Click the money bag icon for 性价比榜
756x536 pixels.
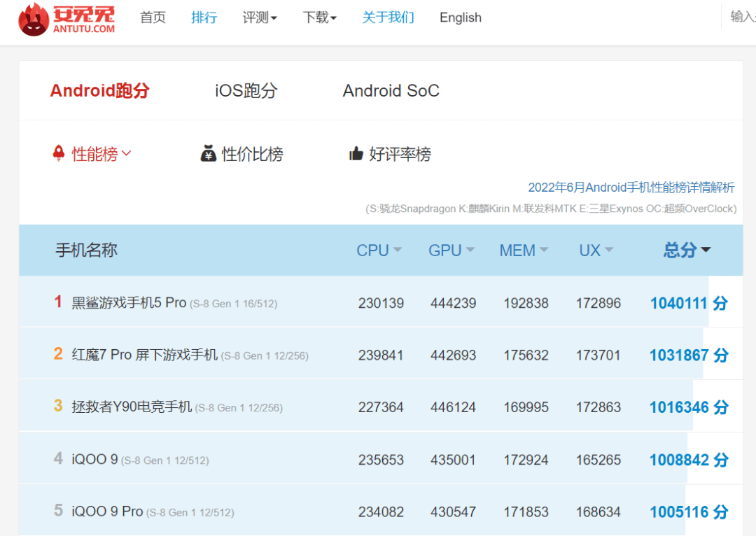[x=207, y=153]
